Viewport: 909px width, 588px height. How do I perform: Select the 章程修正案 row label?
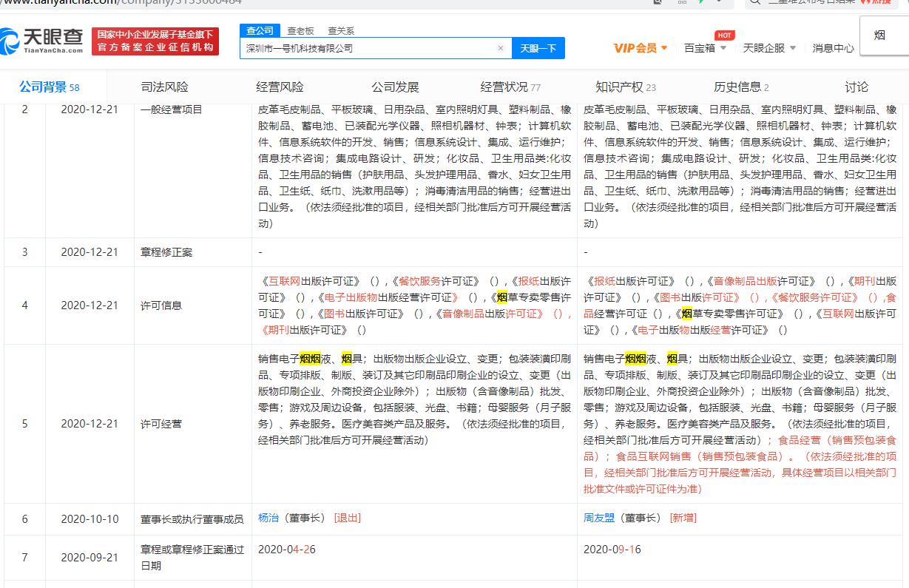[x=166, y=252]
